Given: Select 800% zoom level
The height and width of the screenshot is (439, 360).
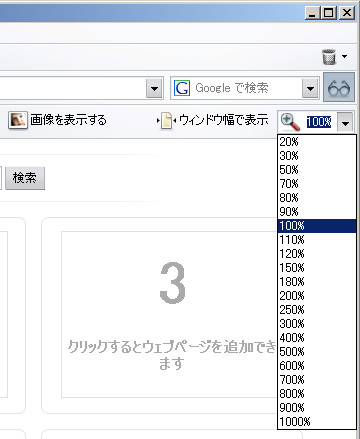Looking at the screenshot, I should coord(317,394).
